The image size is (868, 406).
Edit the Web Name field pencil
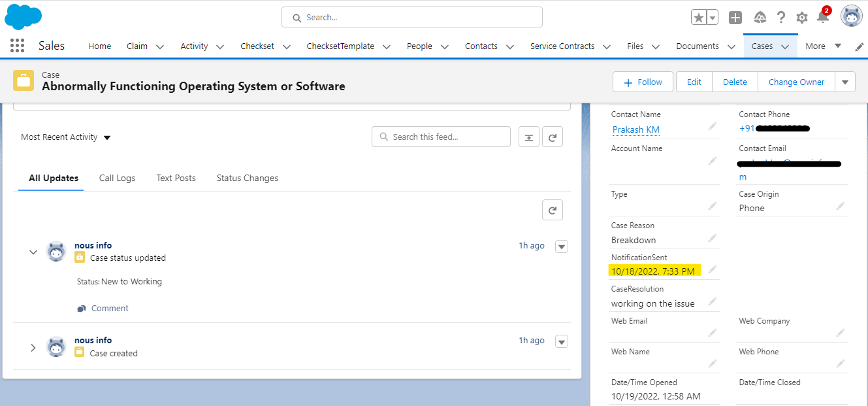(713, 364)
